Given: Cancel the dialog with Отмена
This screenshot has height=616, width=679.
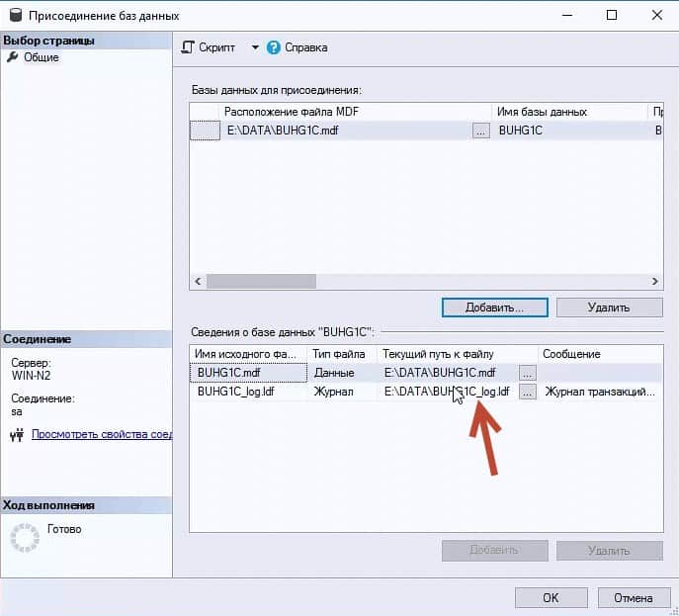Looking at the screenshot, I should click(633, 597).
